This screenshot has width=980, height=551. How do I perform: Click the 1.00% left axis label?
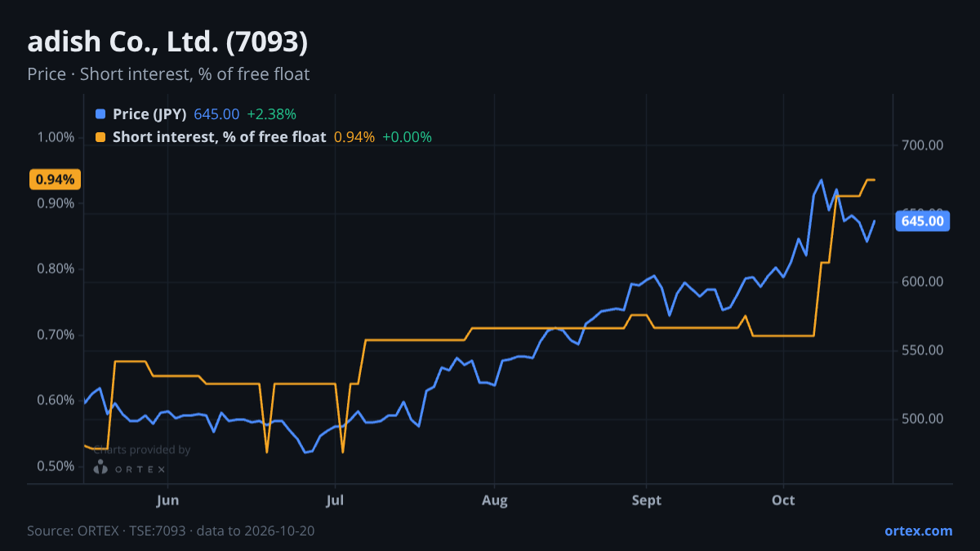coord(56,137)
